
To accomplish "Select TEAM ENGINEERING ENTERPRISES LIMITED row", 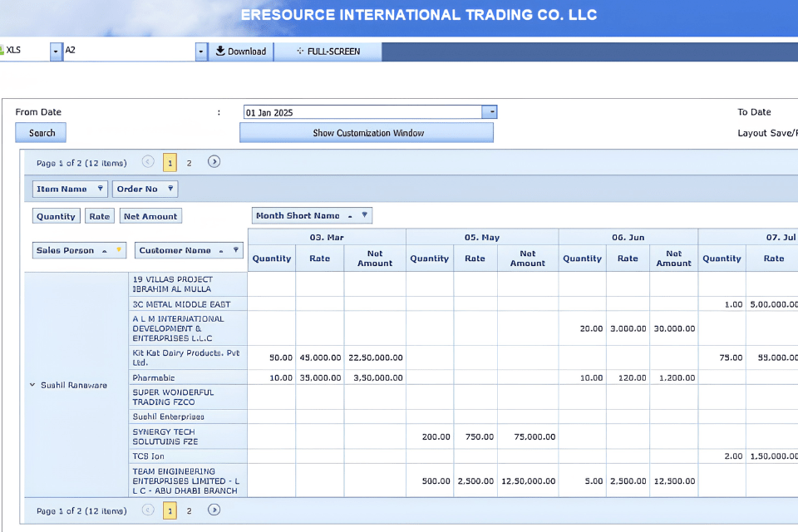I will [x=188, y=480].
